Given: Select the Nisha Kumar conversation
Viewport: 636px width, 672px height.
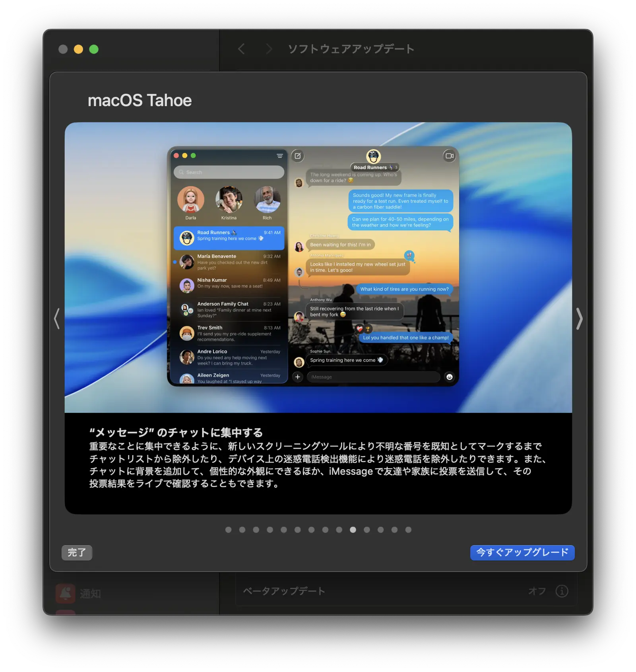Looking at the screenshot, I should coord(229,286).
